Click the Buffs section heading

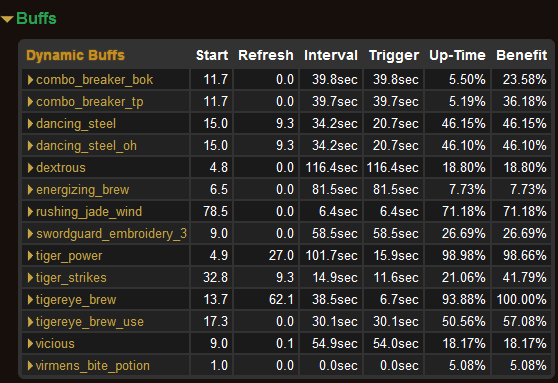pyautogui.click(x=36, y=19)
